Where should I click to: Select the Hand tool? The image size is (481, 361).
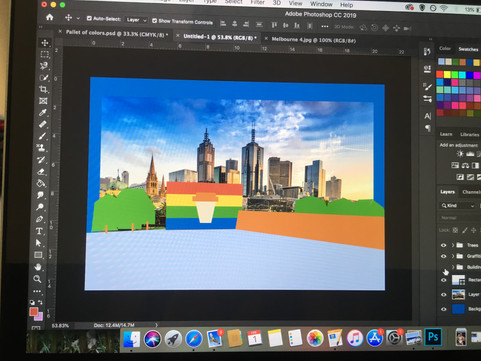coord(38,267)
